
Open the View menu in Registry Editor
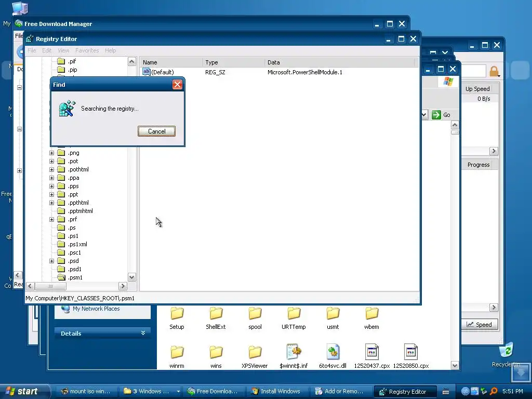(63, 50)
